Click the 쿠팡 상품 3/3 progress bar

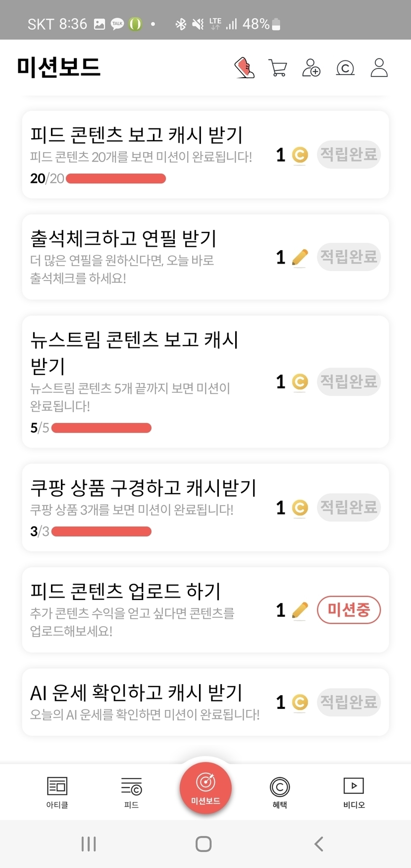[101, 532]
